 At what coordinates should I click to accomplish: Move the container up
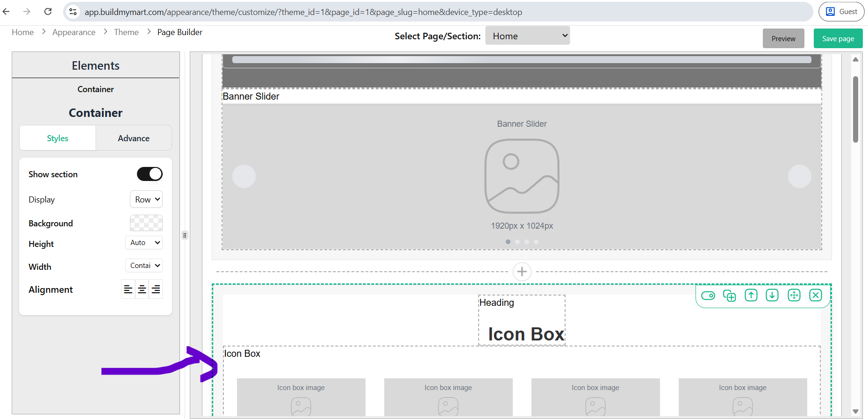coord(751,295)
